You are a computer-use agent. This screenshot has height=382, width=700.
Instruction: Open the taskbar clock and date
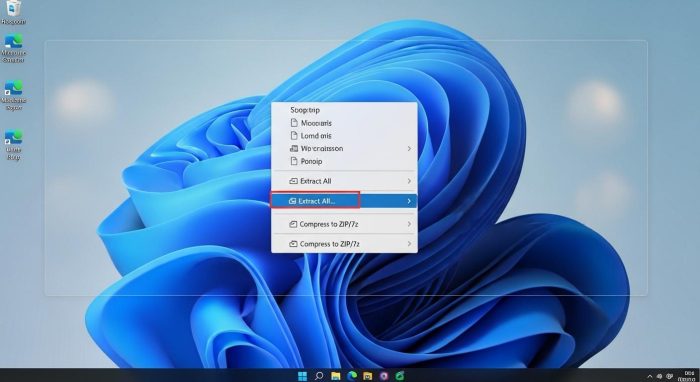coord(687,376)
